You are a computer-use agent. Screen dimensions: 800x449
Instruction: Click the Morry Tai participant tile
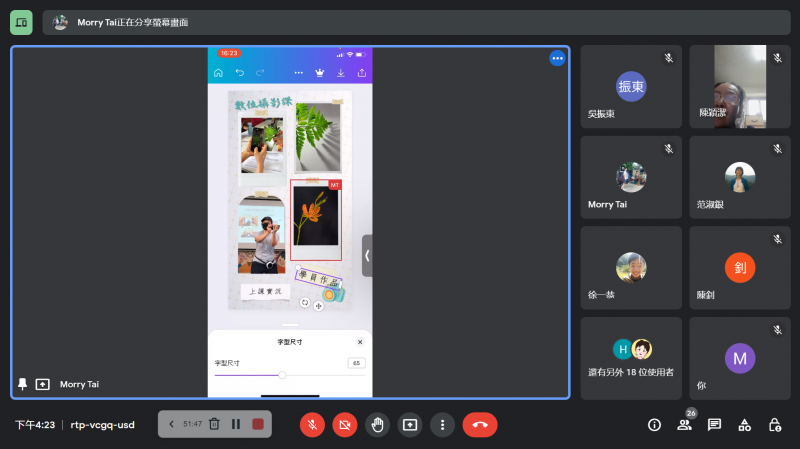tap(631, 177)
